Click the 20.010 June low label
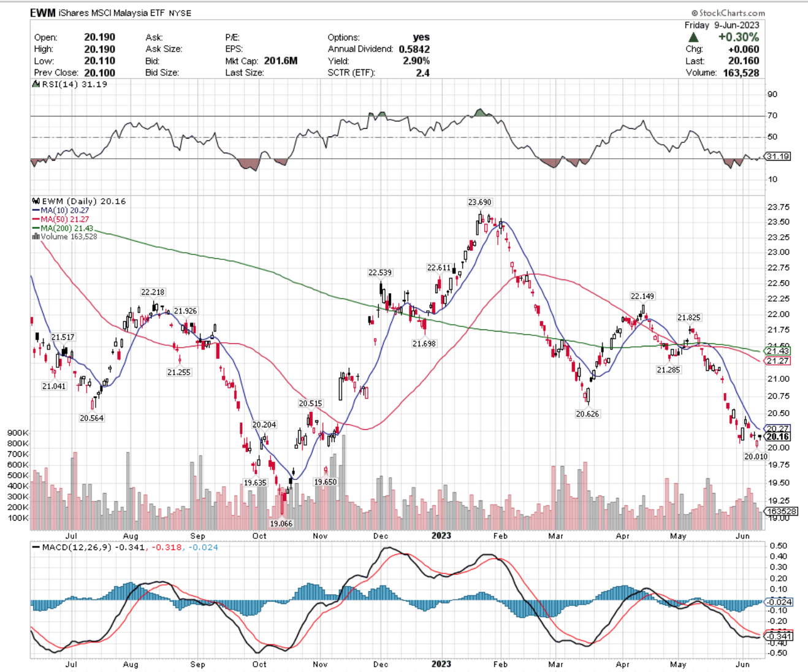 click(x=756, y=456)
